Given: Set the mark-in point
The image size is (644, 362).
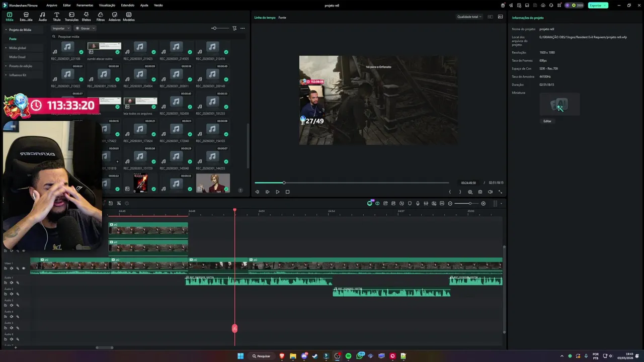Looking at the screenshot, I should tap(450, 192).
